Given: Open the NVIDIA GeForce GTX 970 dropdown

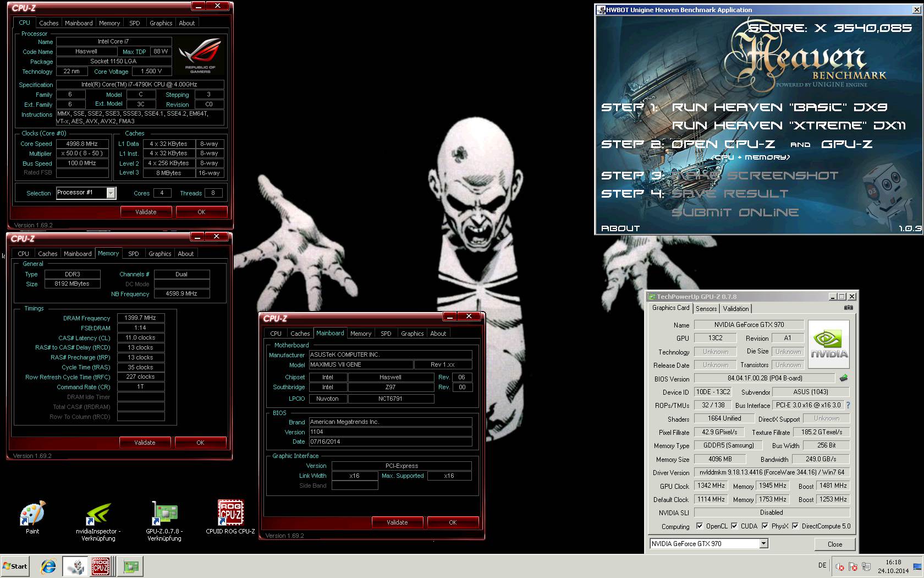Looking at the screenshot, I should tap(763, 543).
